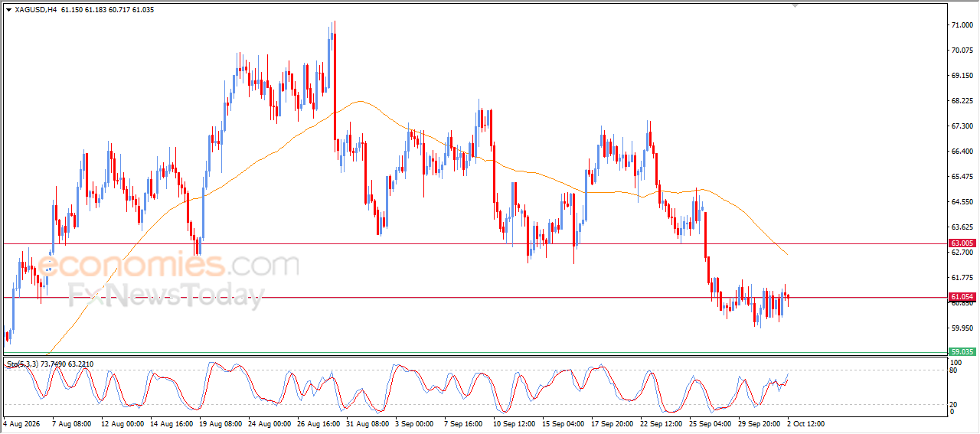Viewport: 980px width, 434px height.
Task: Click the 22 Sep 12:00 time label
Action: point(663,423)
